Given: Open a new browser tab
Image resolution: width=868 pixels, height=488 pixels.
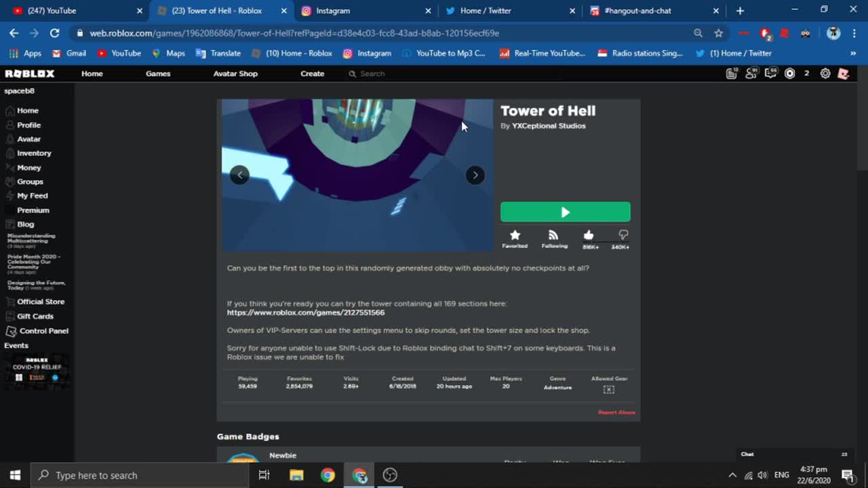Looking at the screenshot, I should (740, 11).
